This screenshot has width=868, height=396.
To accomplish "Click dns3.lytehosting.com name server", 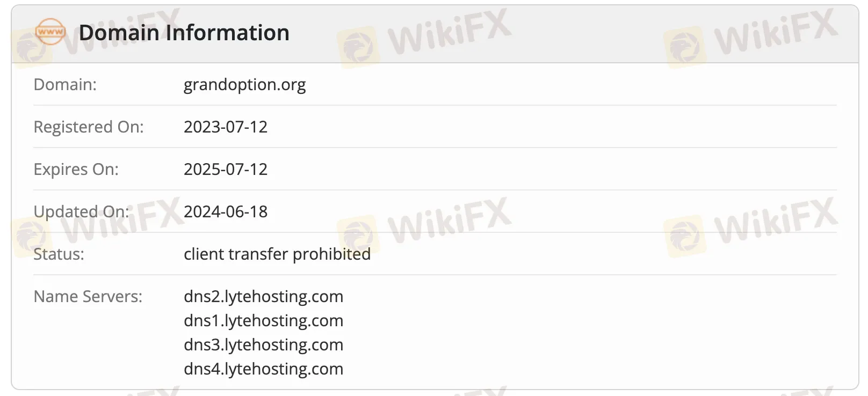I will pos(263,344).
